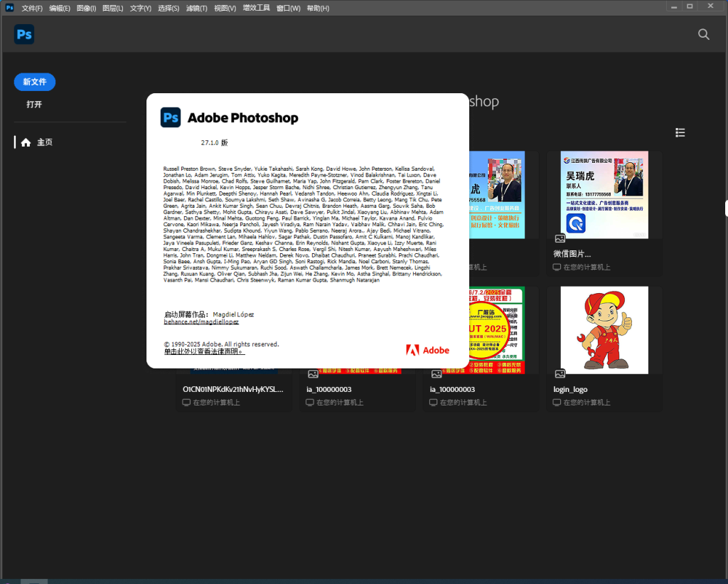Click the Home house icon in sidebar
Image resolution: width=728 pixels, height=584 pixels.
coord(26,142)
